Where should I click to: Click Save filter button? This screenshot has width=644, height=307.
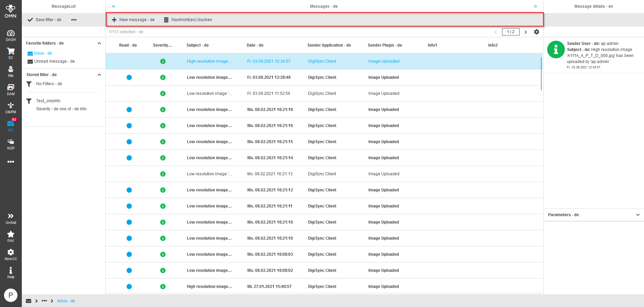[44, 20]
